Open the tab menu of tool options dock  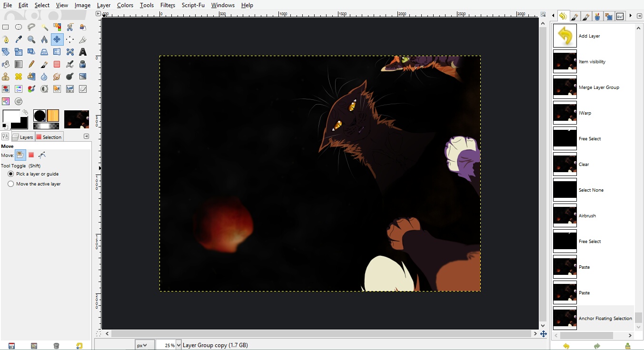[86, 136]
